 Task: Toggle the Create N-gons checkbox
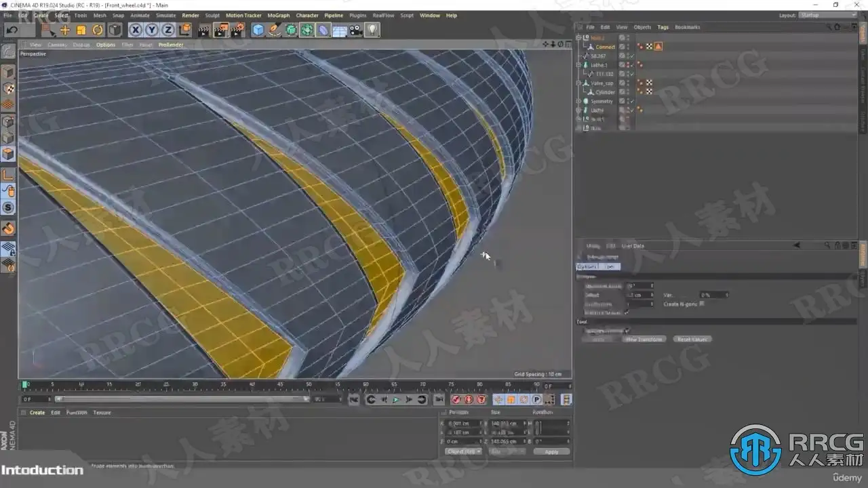[x=701, y=304]
